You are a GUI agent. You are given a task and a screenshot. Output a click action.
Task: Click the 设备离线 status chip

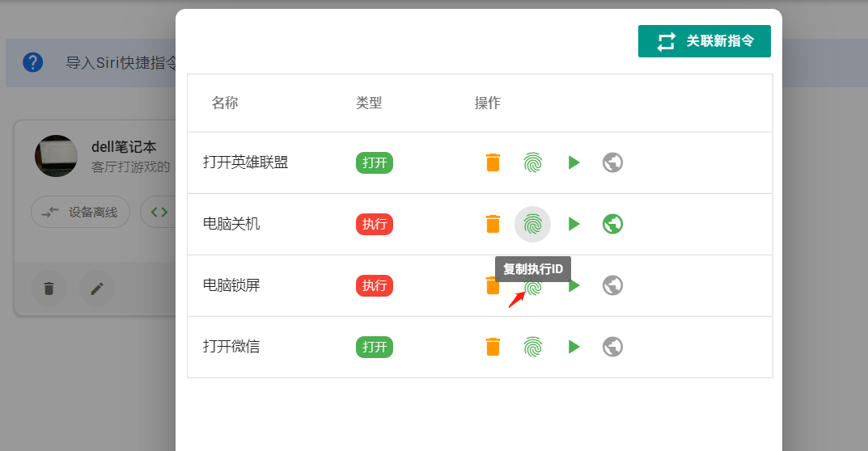coord(80,212)
